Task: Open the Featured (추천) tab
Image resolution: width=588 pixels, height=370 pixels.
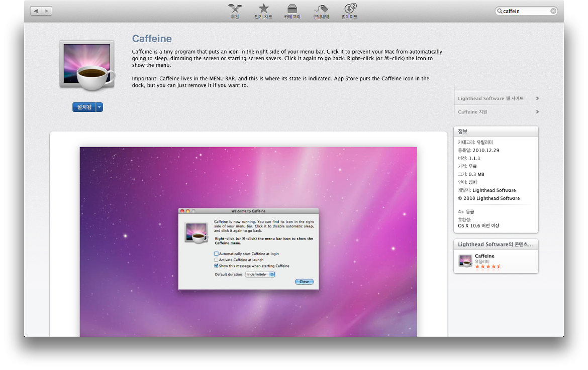Action: (235, 11)
